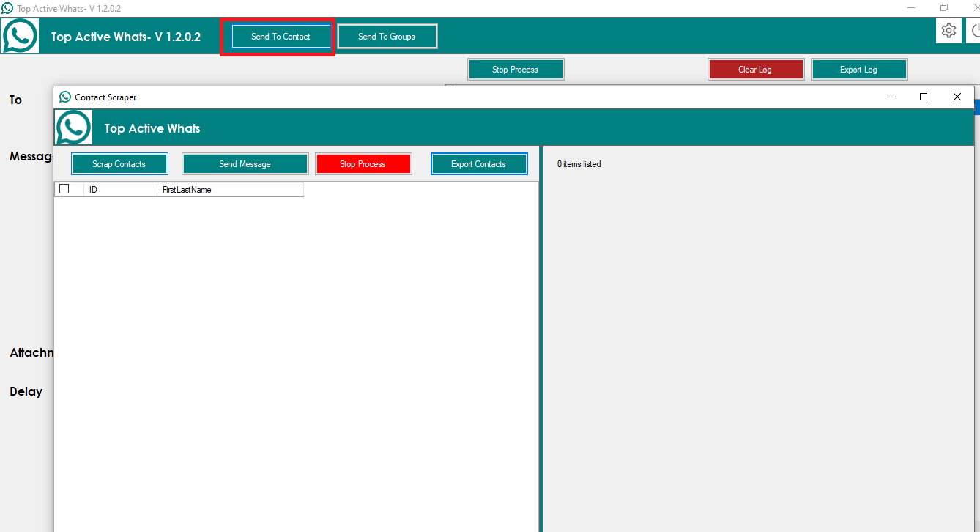Image resolution: width=980 pixels, height=532 pixels.
Task: Click Stop Process in main window
Action: (x=516, y=70)
